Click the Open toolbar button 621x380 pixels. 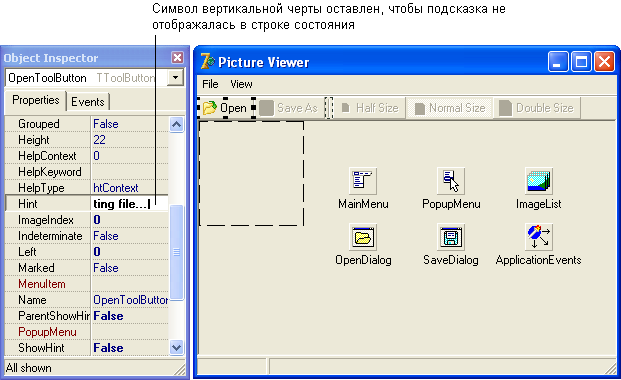tap(226, 108)
